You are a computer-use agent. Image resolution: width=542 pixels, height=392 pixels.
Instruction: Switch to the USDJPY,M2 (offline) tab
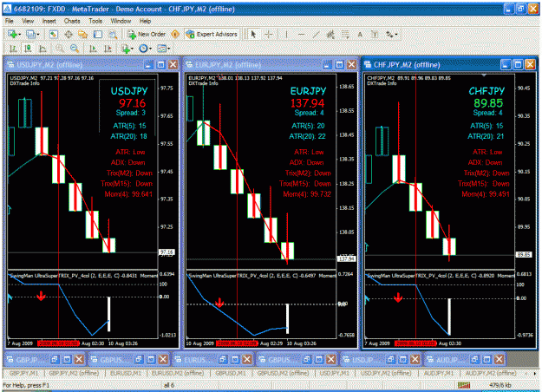[x=386, y=373]
